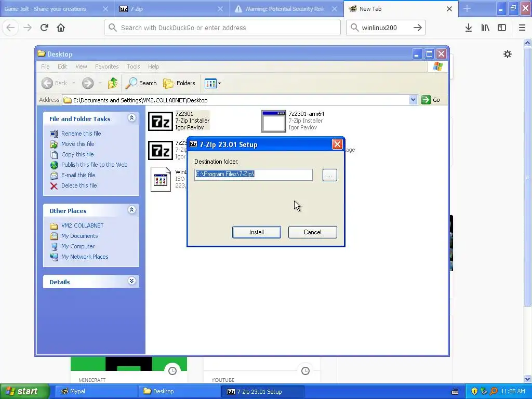
Task: Click Move this file
Action: point(78,144)
